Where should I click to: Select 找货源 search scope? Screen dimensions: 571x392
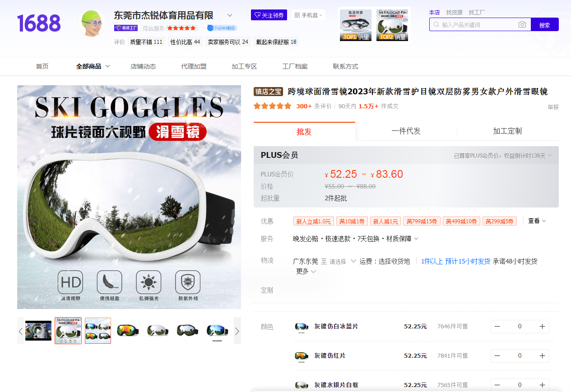point(454,12)
